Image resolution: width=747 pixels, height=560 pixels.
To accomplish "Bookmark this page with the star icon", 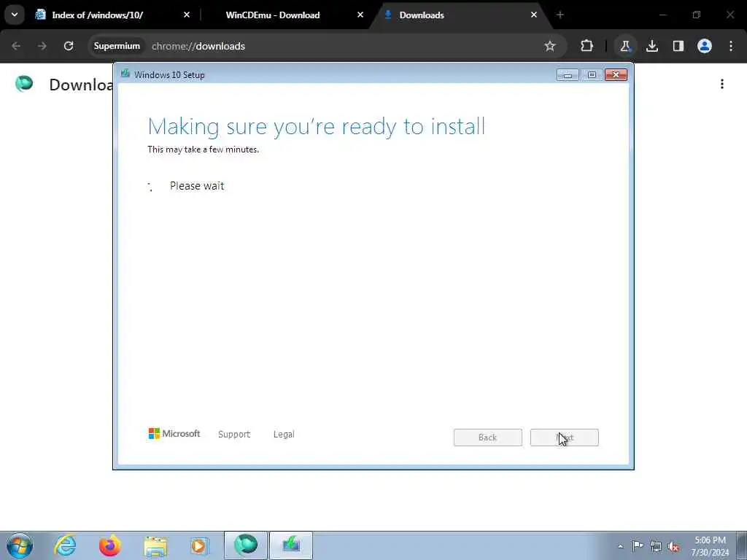I will point(550,46).
